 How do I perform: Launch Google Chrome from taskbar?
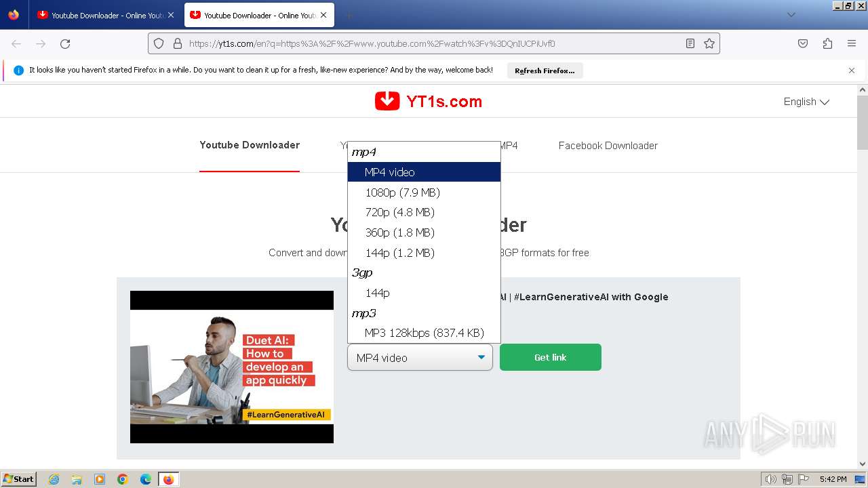click(123, 479)
